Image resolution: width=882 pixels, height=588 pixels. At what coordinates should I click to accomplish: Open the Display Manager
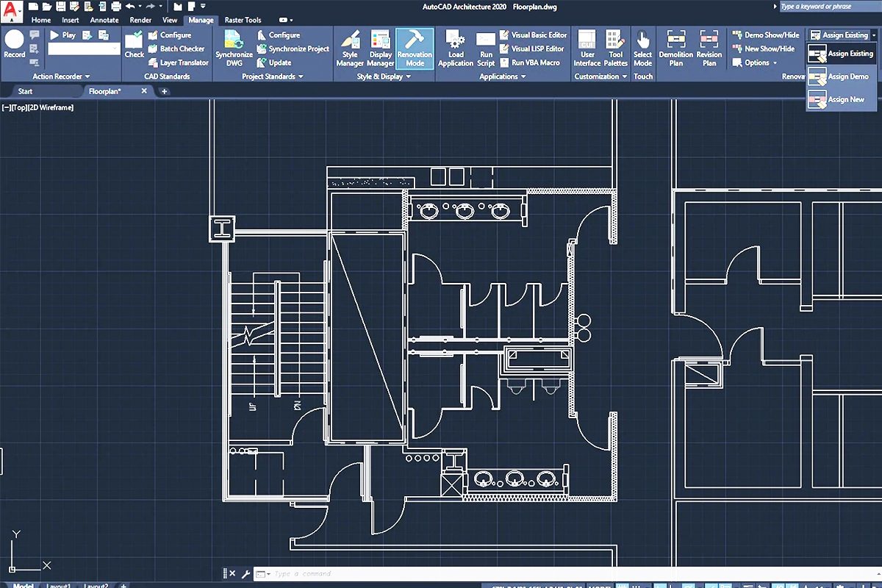tap(380, 49)
